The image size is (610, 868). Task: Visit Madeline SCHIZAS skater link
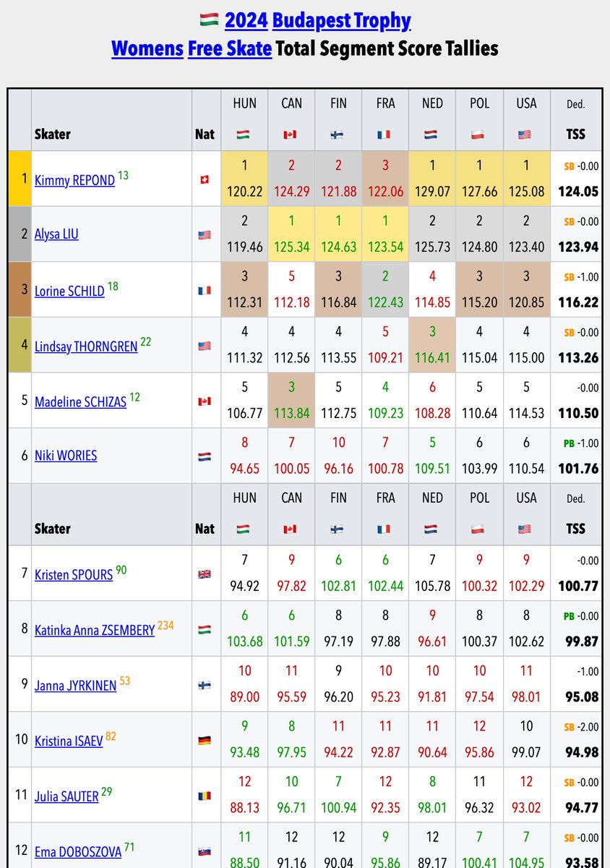(x=80, y=401)
